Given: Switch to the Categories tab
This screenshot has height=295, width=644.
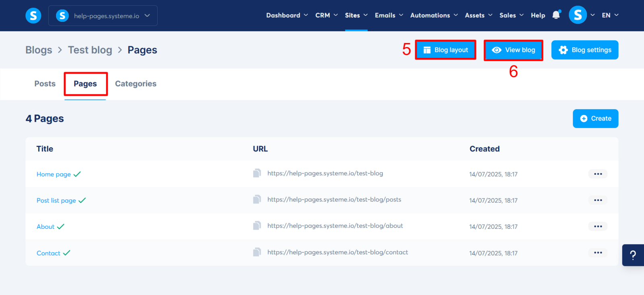Looking at the screenshot, I should point(136,83).
